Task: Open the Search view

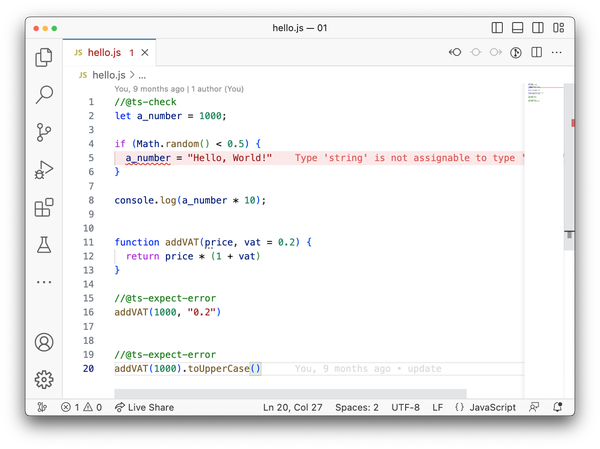Action: pyautogui.click(x=44, y=95)
